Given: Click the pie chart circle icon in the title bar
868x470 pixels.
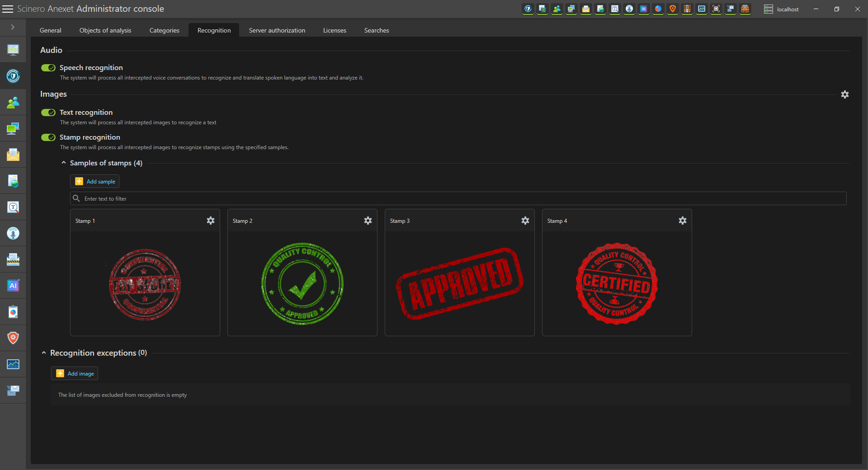Looking at the screenshot, I should click(x=658, y=9).
